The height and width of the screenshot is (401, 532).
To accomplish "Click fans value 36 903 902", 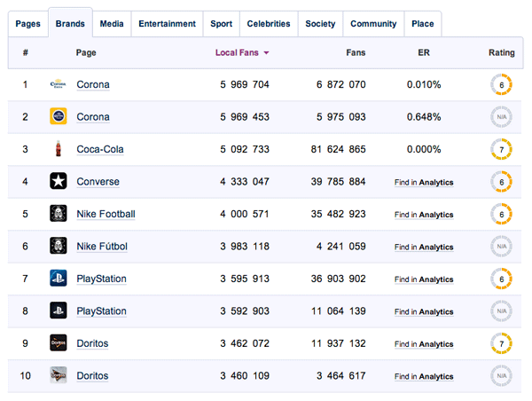I will 339,279.
